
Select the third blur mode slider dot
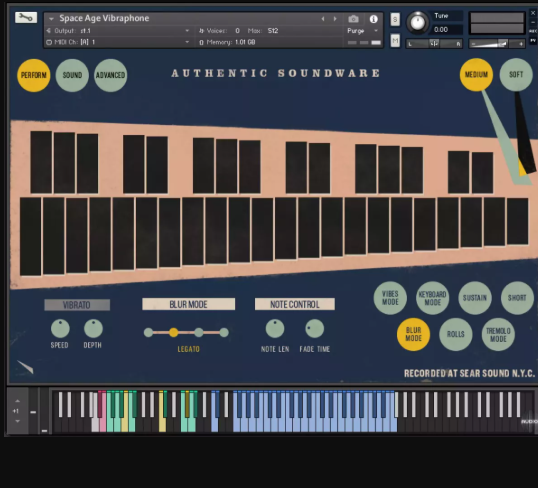[199, 332]
